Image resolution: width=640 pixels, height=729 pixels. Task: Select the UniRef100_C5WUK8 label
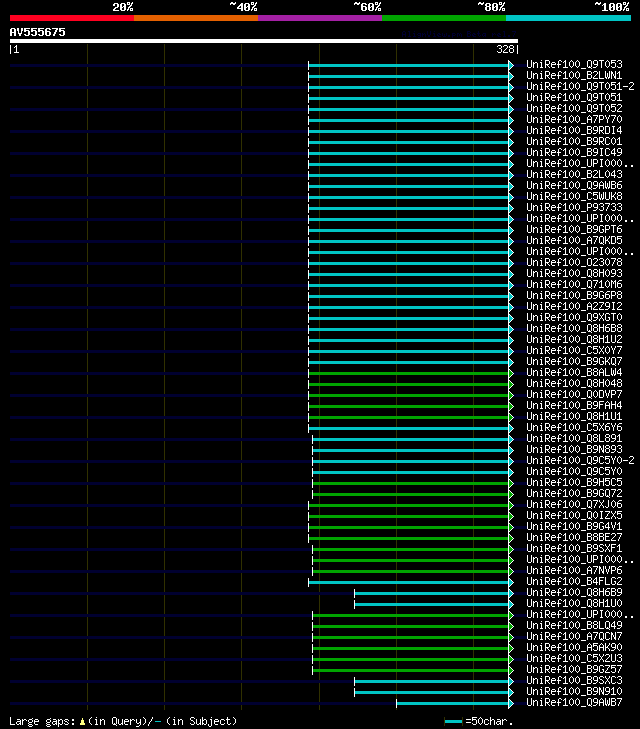coord(574,196)
